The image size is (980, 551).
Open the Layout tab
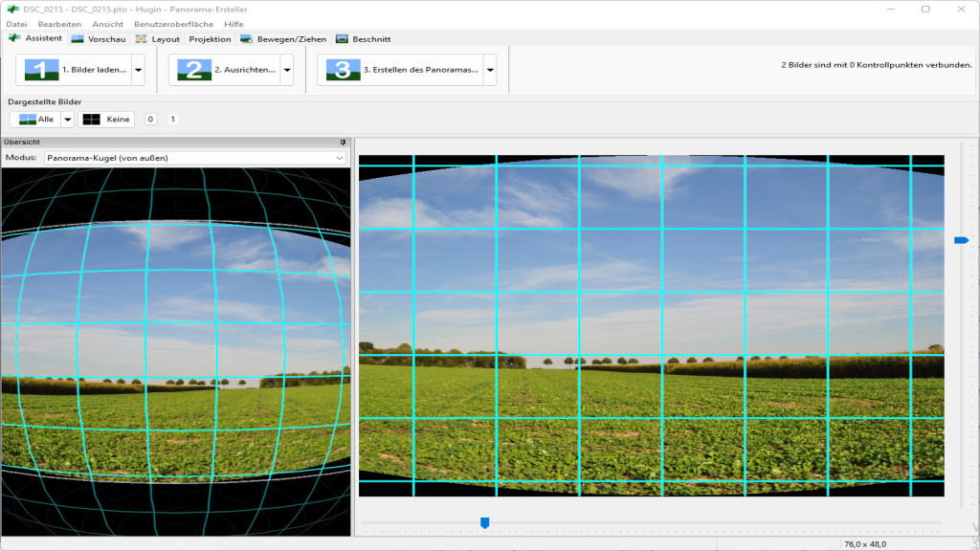pyautogui.click(x=158, y=39)
